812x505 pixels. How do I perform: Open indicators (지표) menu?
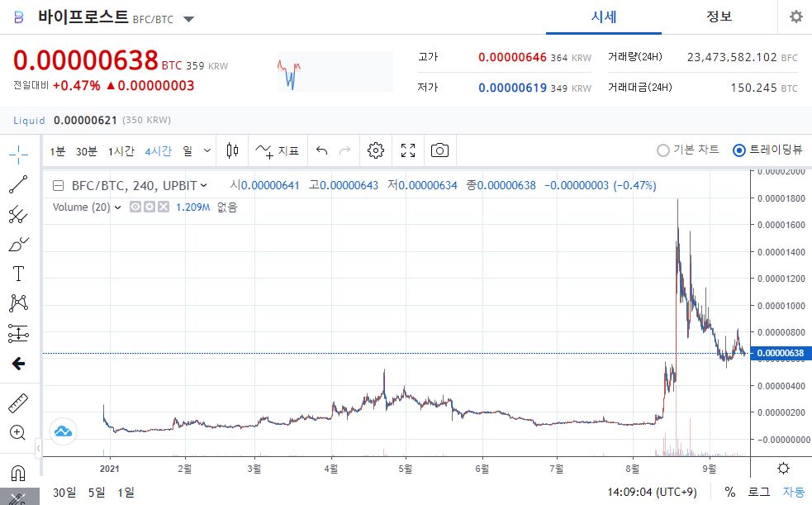(x=278, y=150)
